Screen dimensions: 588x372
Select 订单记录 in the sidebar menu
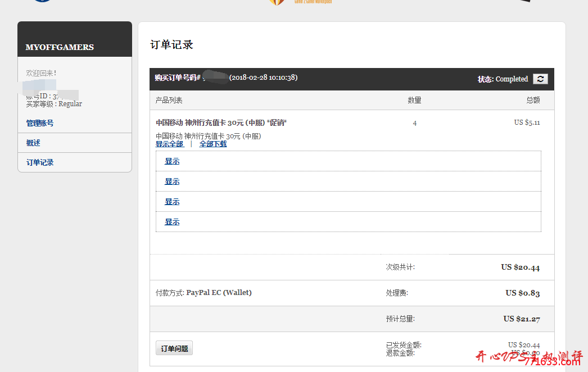coord(40,162)
